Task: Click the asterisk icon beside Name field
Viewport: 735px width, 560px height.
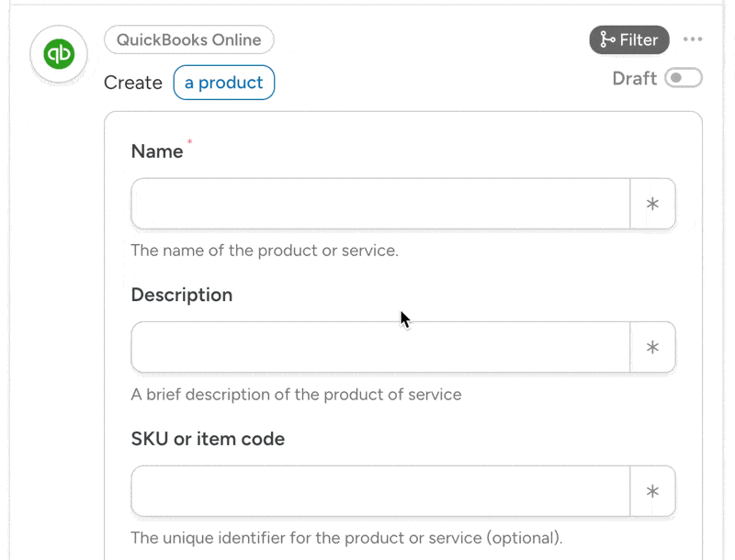Action: (652, 204)
